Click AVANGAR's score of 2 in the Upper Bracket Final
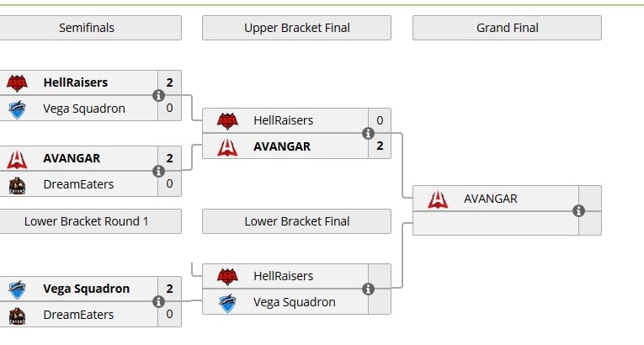The width and height of the screenshot is (644, 345). click(x=380, y=146)
